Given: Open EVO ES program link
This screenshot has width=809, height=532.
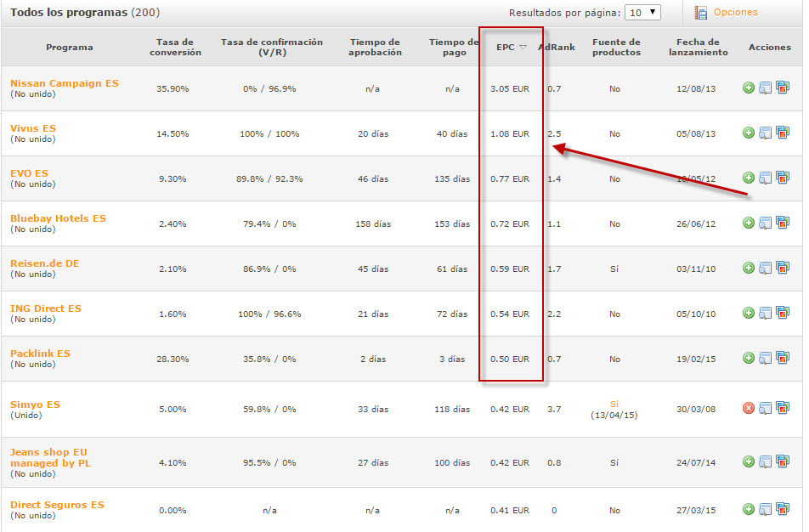Looking at the screenshot, I should (x=29, y=173).
